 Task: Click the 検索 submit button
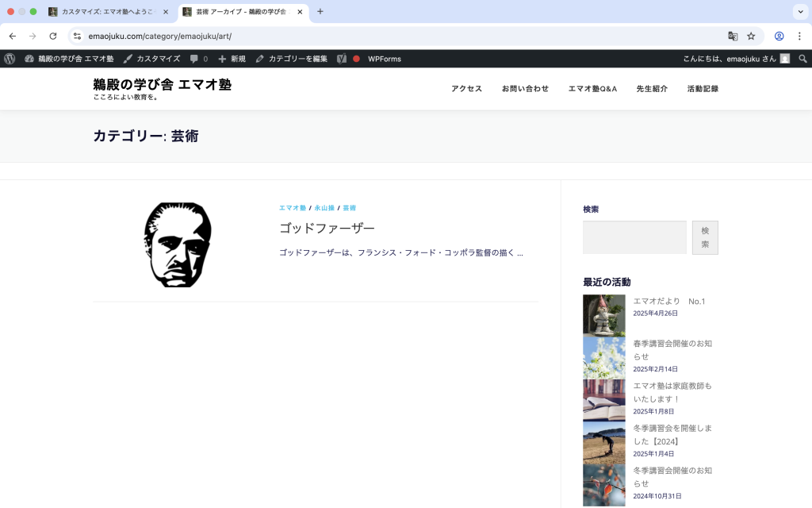(705, 237)
